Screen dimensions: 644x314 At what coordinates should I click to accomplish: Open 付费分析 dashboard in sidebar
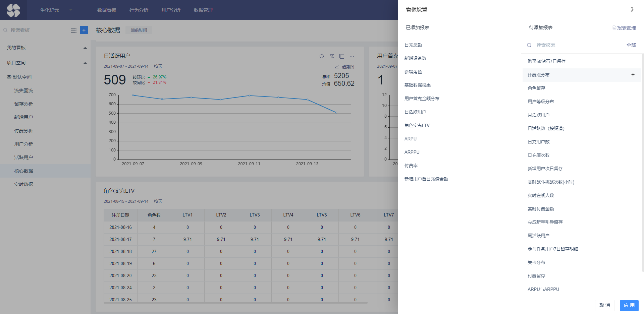coord(23,131)
